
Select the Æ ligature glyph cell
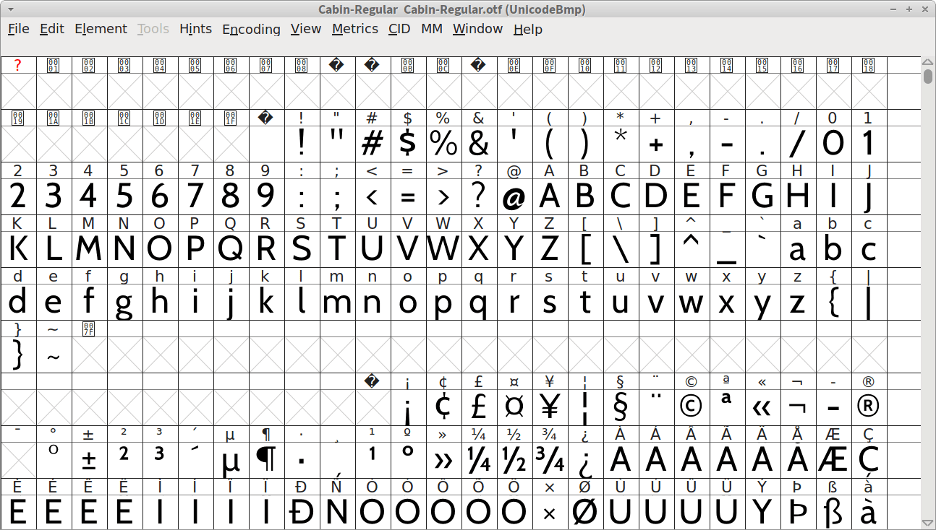coord(833,460)
